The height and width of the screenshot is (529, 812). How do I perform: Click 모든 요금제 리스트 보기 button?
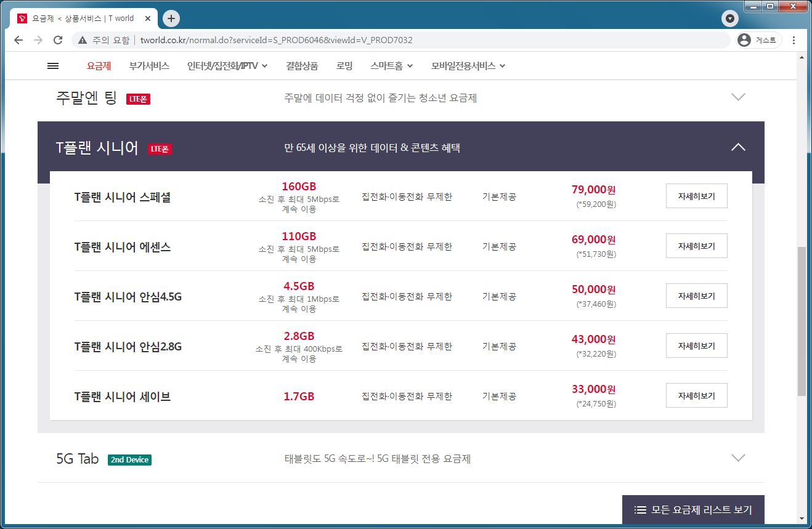tap(693, 510)
